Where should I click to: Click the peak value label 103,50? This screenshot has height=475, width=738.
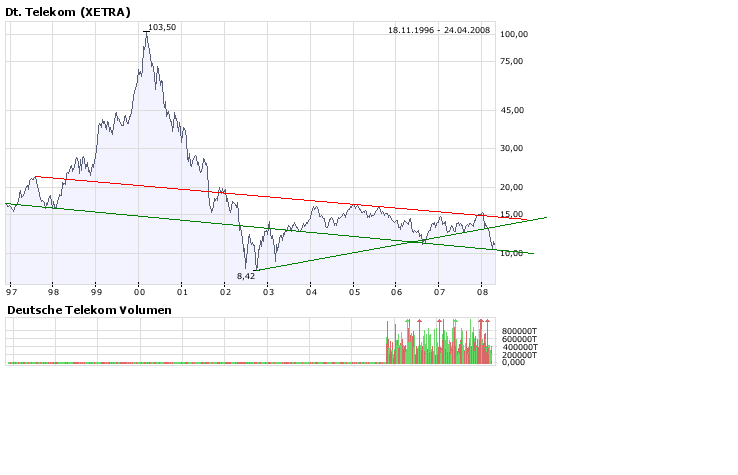coord(162,27)
